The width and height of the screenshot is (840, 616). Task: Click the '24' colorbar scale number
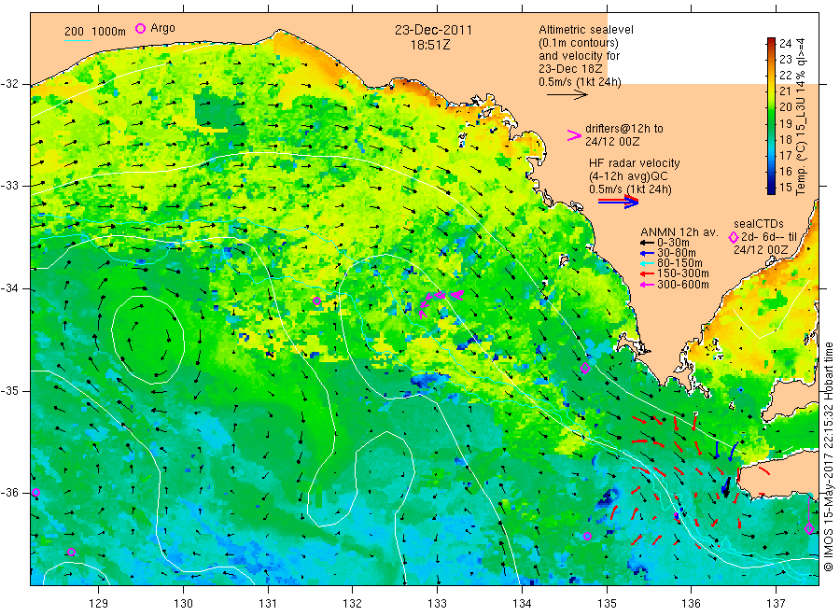pos(785,43)
